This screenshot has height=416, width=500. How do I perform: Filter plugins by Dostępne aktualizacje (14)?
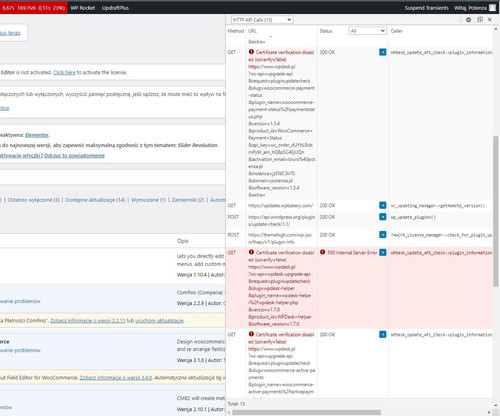pyautogui.click(x=95, y=200)
